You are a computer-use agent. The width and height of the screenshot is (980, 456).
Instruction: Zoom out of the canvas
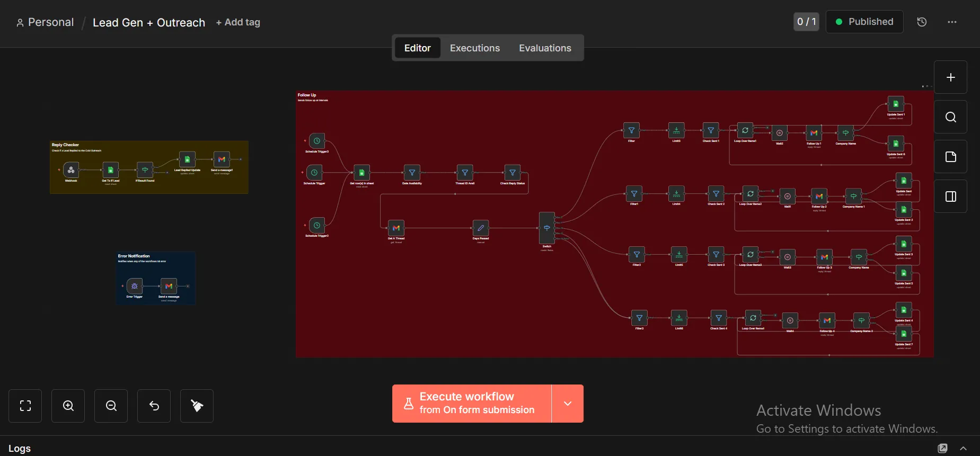111,406
